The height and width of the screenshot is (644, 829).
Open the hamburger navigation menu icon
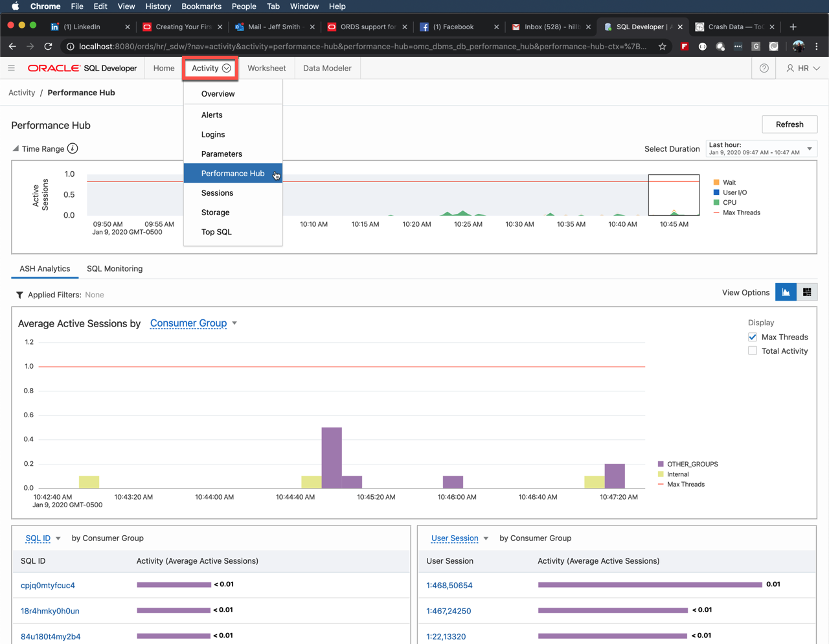pos(11,68)
